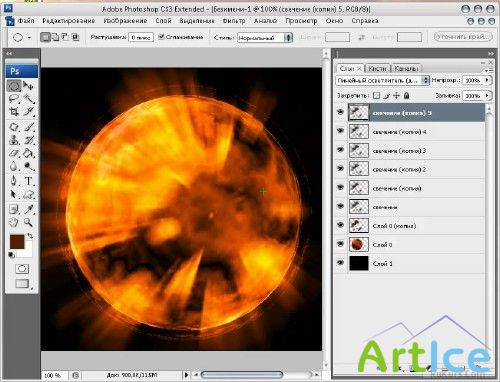This screenshot has height=382, width=500.
Task: Open the opacity (Непрозр.) slider arrow
Action: click(x=487, y=80)
